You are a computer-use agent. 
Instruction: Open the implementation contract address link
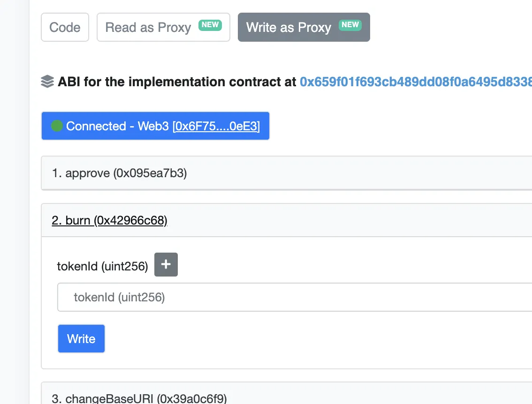[x=416, y=82]
